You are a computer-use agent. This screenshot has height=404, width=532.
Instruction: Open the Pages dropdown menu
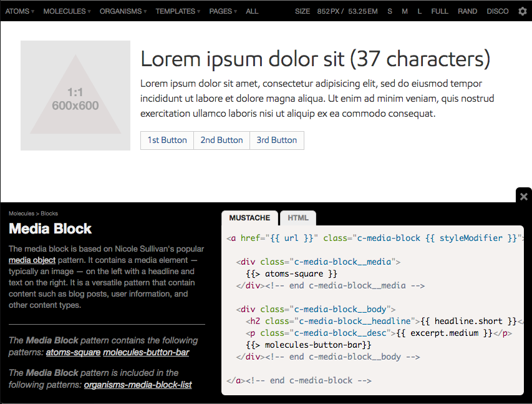[x=223, y=11]
